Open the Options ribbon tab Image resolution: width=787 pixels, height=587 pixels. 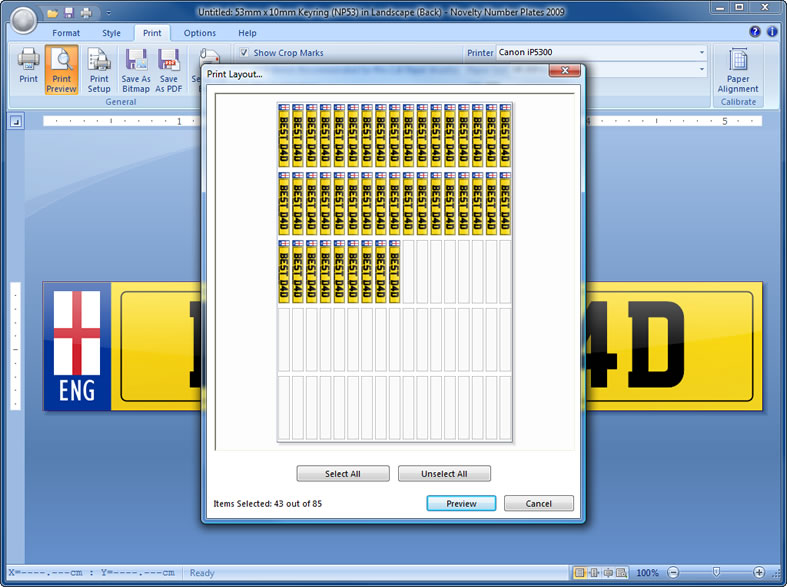tap(200, 33)
